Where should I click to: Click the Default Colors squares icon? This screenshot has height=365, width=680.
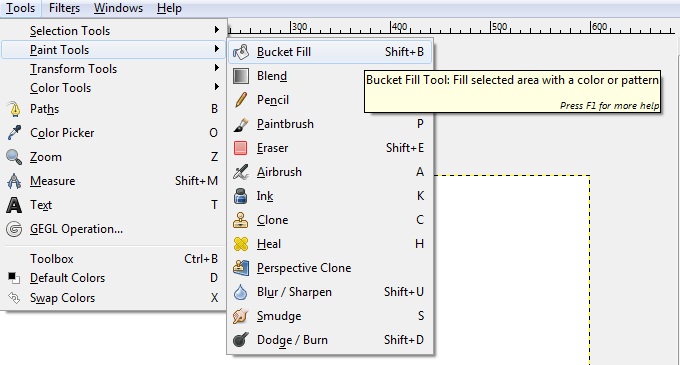pyautogui.click(x=14, y=278)
